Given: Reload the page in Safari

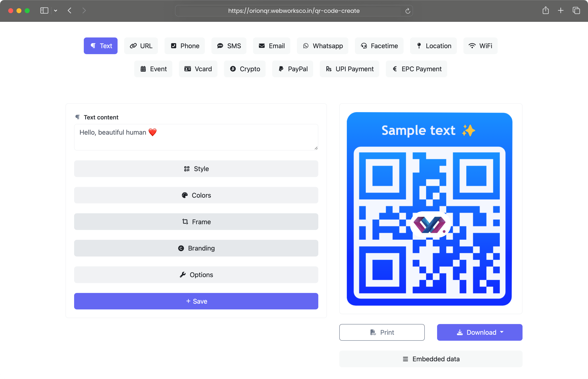Looking at the screenshot, I should 407,11.
